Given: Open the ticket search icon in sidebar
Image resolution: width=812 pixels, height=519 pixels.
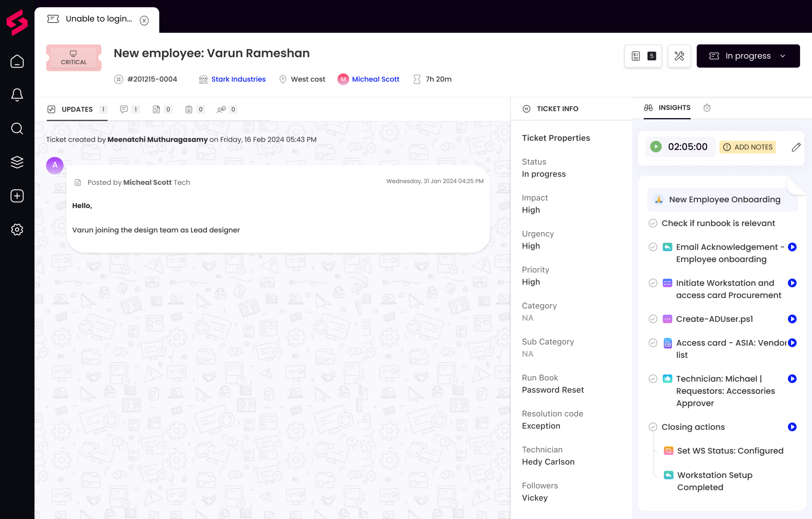Looking at the screenshot, I should click(17, 129).
